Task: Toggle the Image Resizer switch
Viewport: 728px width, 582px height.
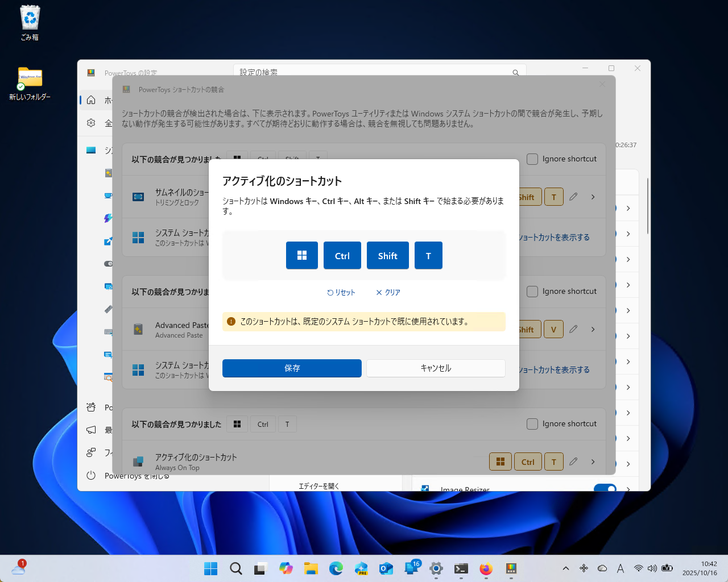Action: (605, 489)
